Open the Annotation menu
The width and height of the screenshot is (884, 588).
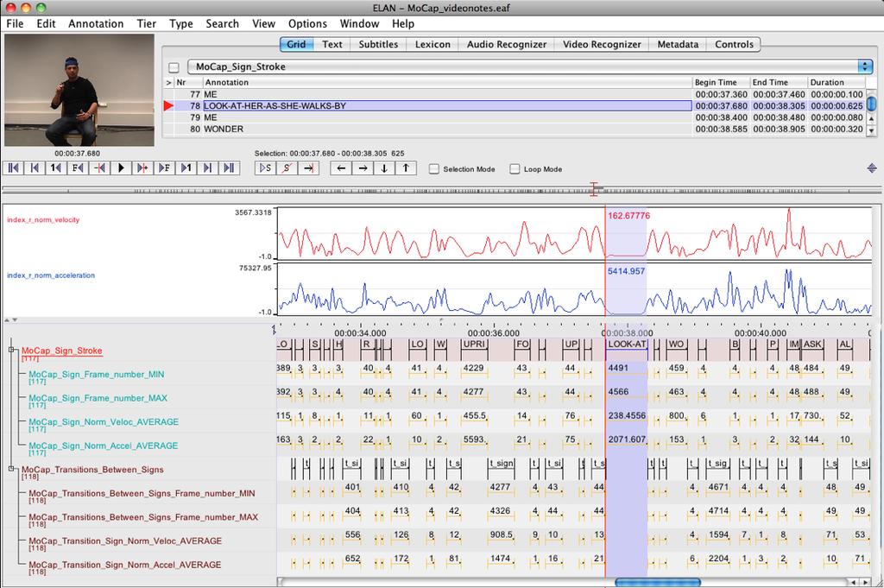96,23
